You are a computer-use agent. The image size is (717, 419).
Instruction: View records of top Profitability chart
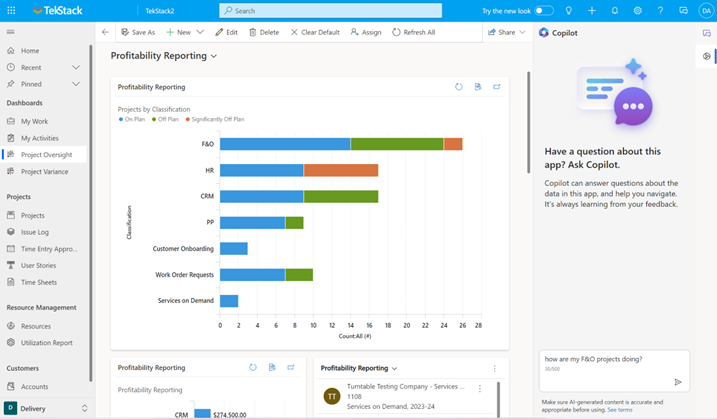(478, 86)
